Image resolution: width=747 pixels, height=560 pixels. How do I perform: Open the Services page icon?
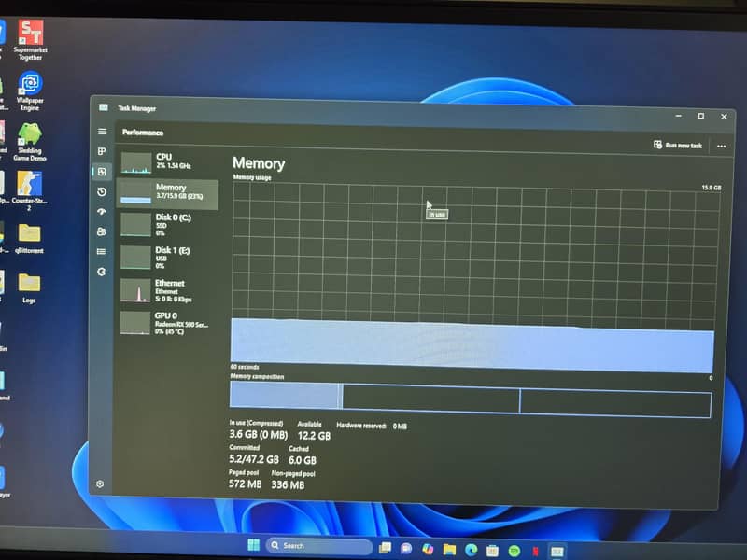[102, 272]
